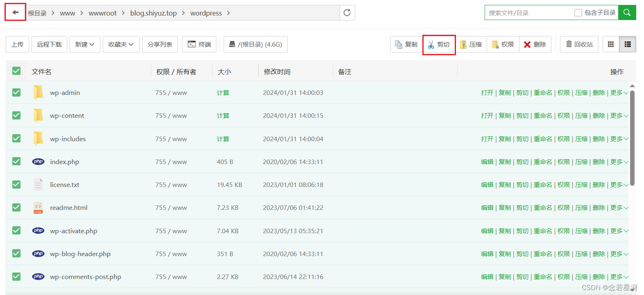The image size is (644, 295).
Task: Switch to grid icon view
Action: coord(611,44)
